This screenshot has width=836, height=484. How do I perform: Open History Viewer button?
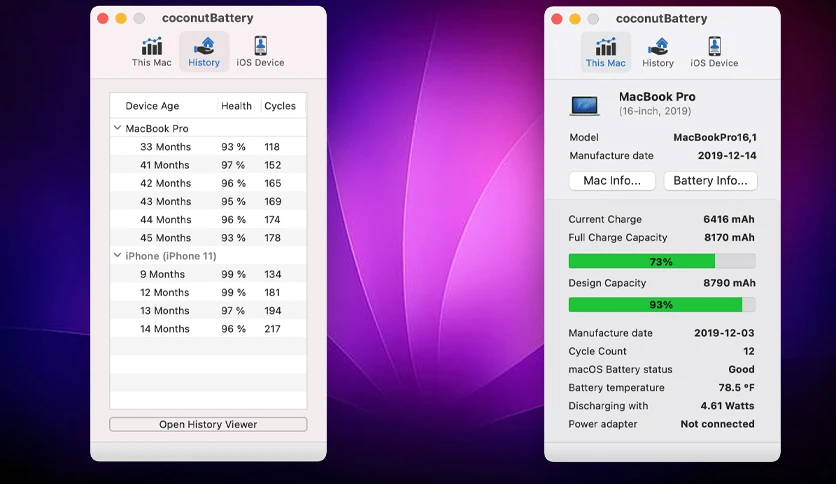tap(208, 424)
